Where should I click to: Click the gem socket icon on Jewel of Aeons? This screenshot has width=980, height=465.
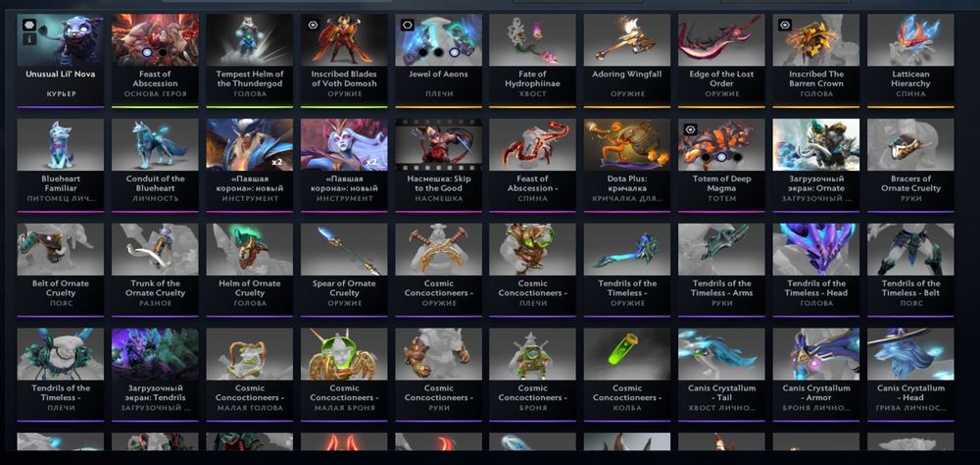pos(408,26)
